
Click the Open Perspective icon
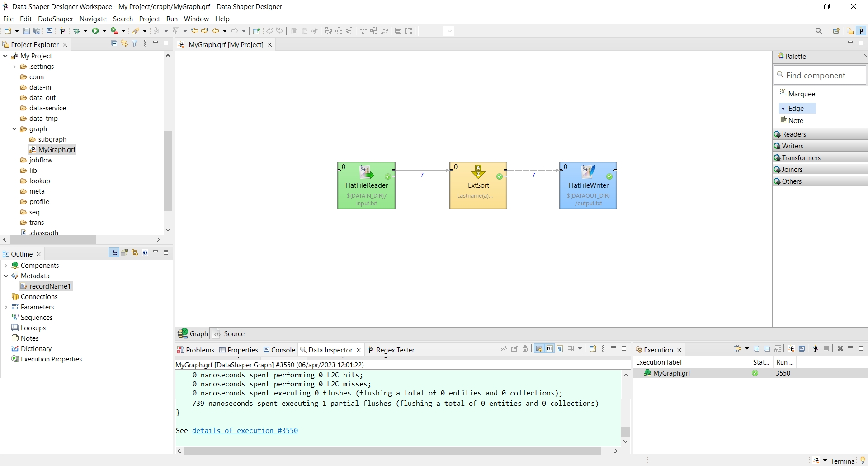click(836, 31)
